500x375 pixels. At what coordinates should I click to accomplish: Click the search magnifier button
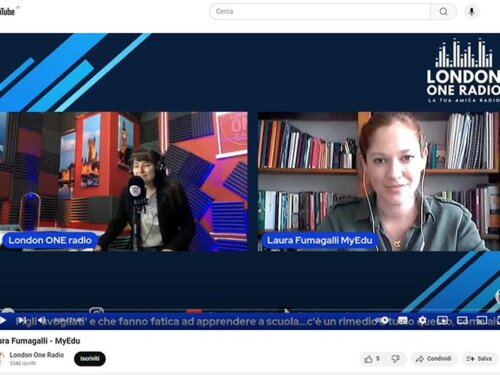tap(443, 12)
